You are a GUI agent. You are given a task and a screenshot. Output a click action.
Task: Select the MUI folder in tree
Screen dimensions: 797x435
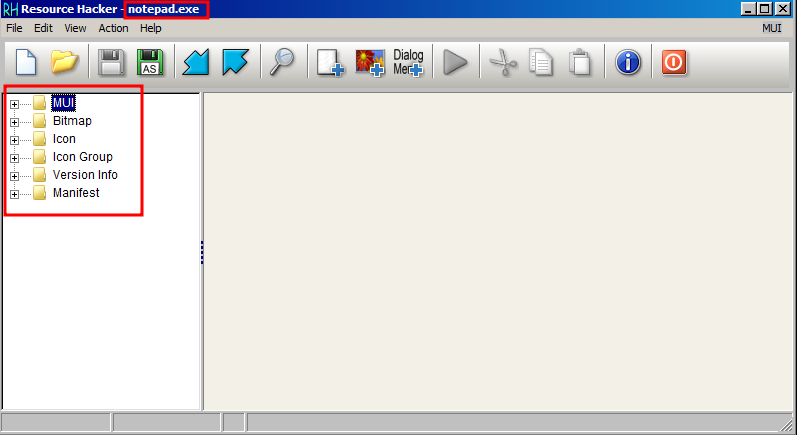click(x=64, y=103)
